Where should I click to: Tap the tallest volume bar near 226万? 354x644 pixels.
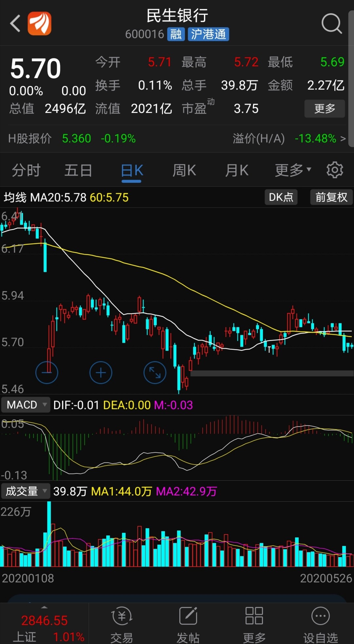click(49, 534)
